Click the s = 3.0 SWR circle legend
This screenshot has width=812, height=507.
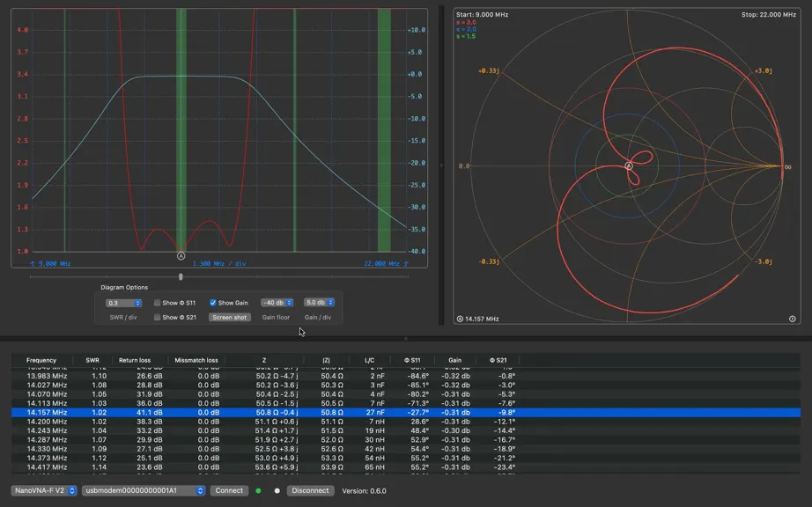point(466,22)
